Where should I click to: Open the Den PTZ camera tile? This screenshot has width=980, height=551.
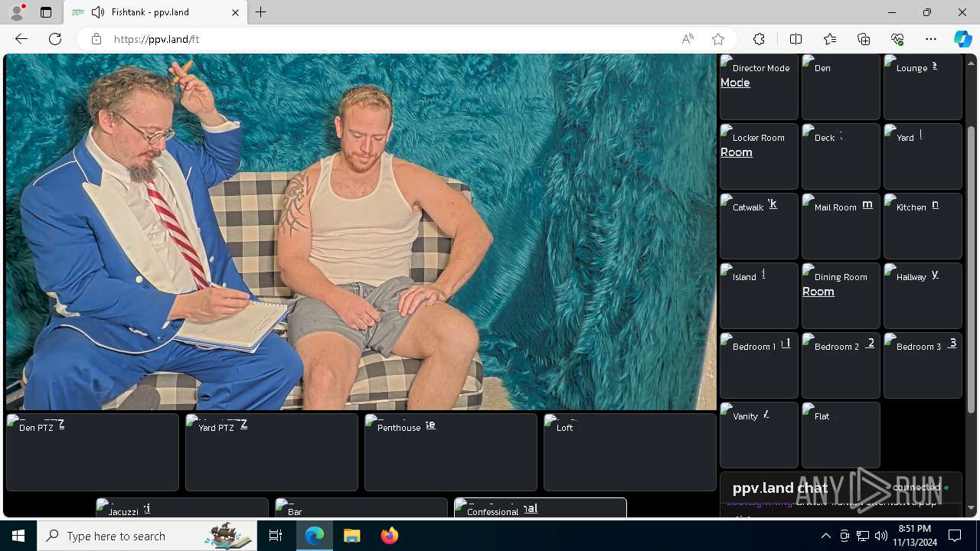tap(93, 452)
